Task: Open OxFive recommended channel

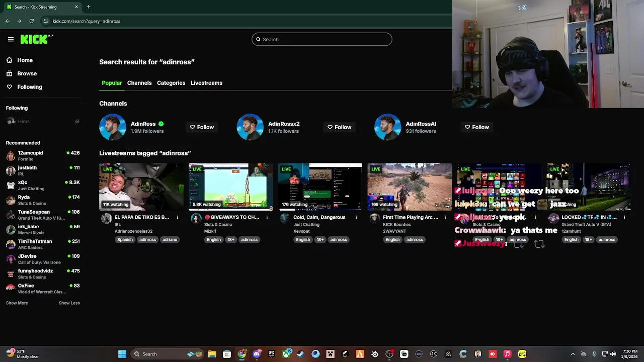Action: (x=43, y=289)
